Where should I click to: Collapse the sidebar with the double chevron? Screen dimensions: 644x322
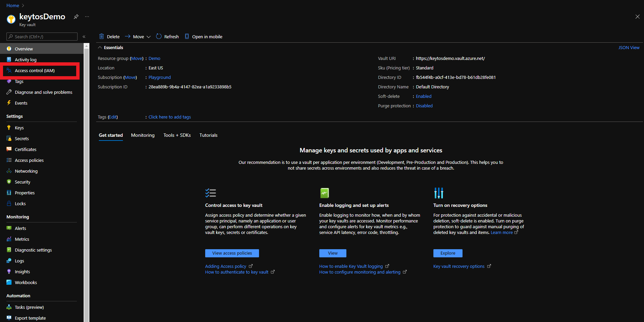(84, 37)
